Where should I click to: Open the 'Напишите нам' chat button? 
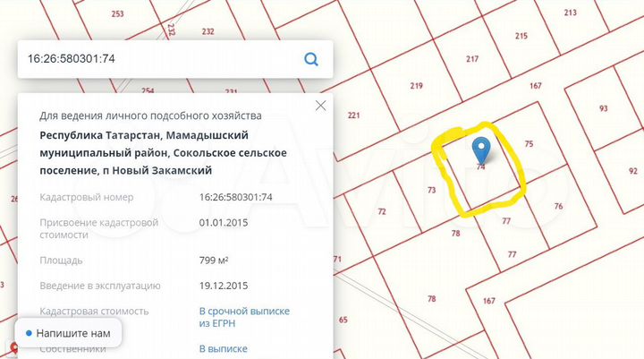coord(68,333)
